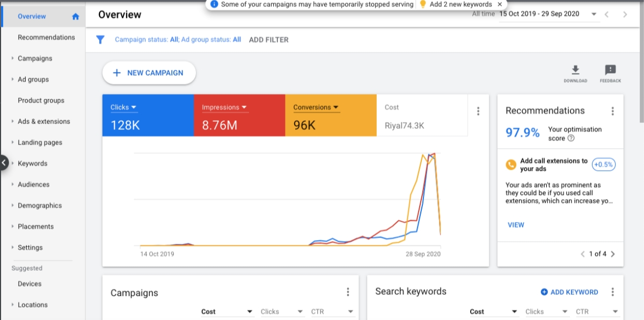Open chart card three-dot menu

tap(478, 111)
